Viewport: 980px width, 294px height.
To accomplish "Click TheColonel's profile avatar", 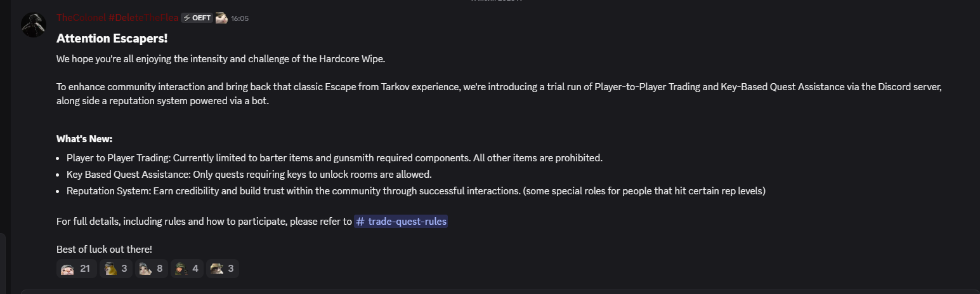I will [x=34, y=25].
